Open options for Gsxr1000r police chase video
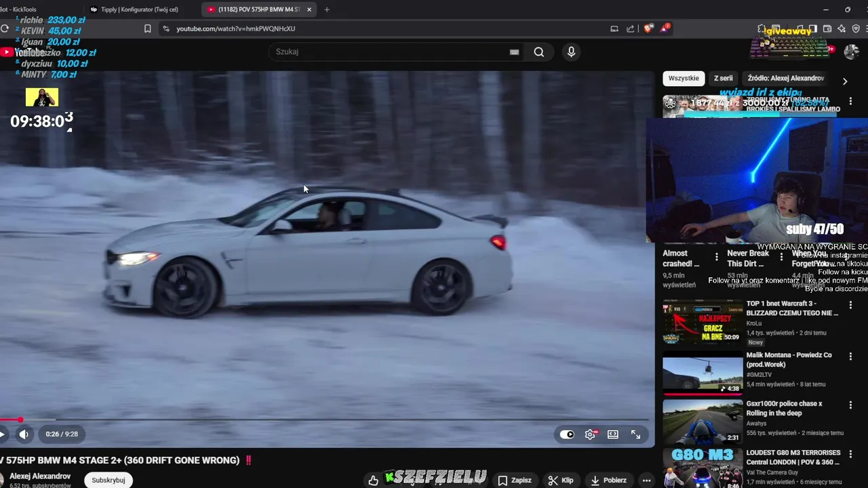 point(850,405)
